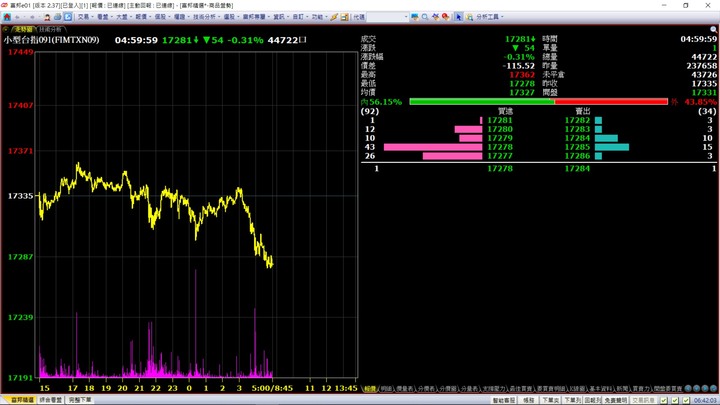720x405 pixels.
Task: Open the 交易 dropdown menu
Action: coord(85,17)
